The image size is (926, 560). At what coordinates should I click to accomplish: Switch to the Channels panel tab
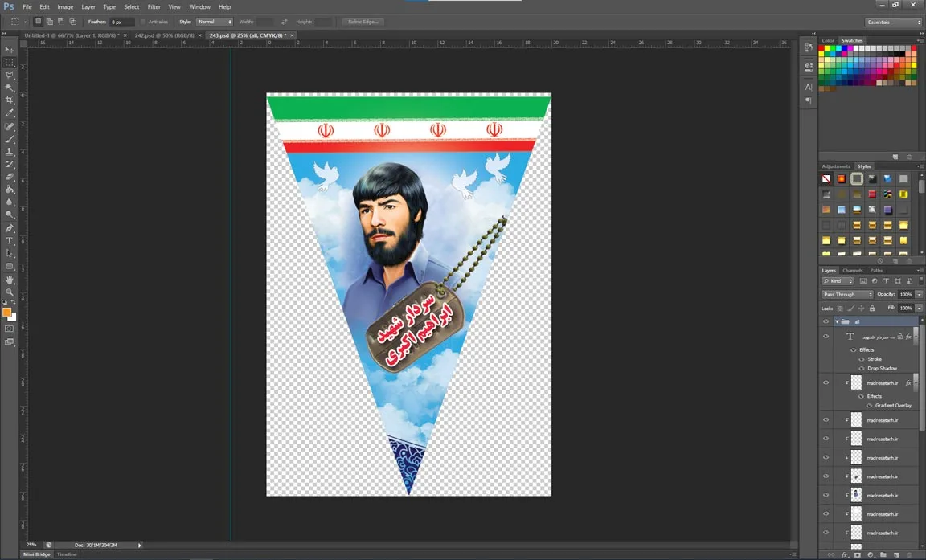coord(852,270)
